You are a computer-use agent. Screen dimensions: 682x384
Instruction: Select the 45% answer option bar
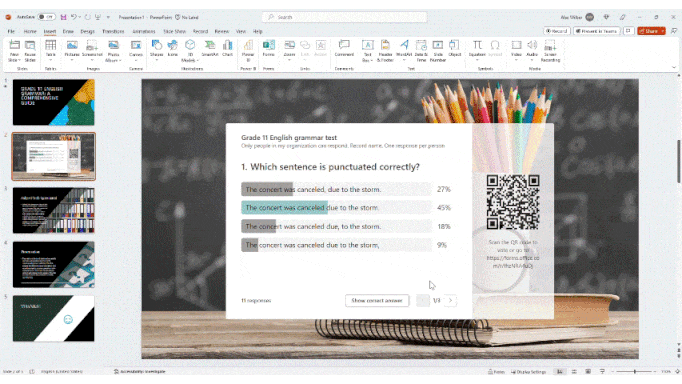[337, 207]
